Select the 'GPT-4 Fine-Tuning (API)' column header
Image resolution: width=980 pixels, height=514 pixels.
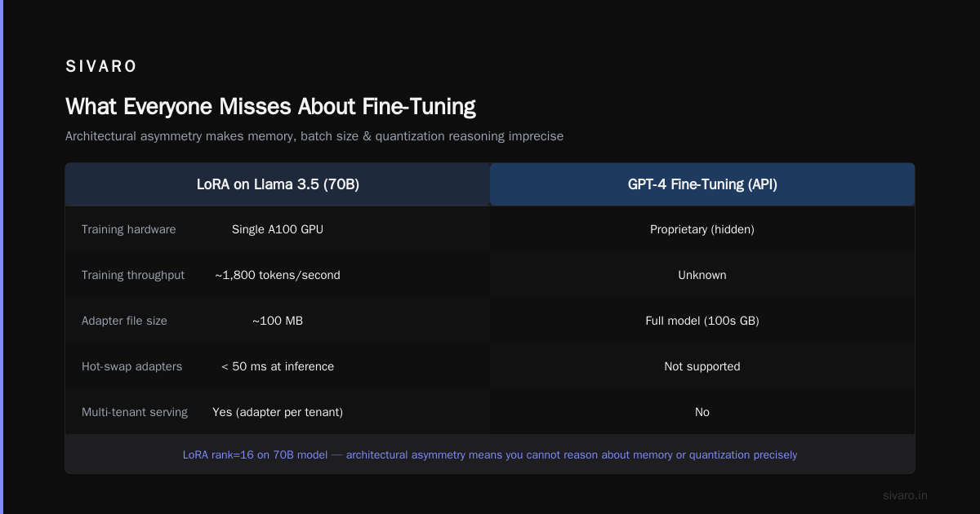click(702, 184)
